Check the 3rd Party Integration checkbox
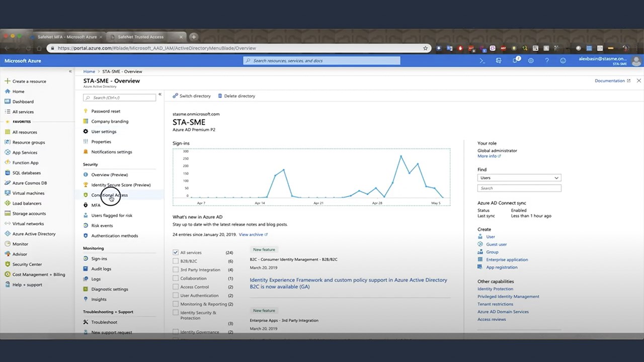This screenshot has width=644, height=362. (176, 269)
